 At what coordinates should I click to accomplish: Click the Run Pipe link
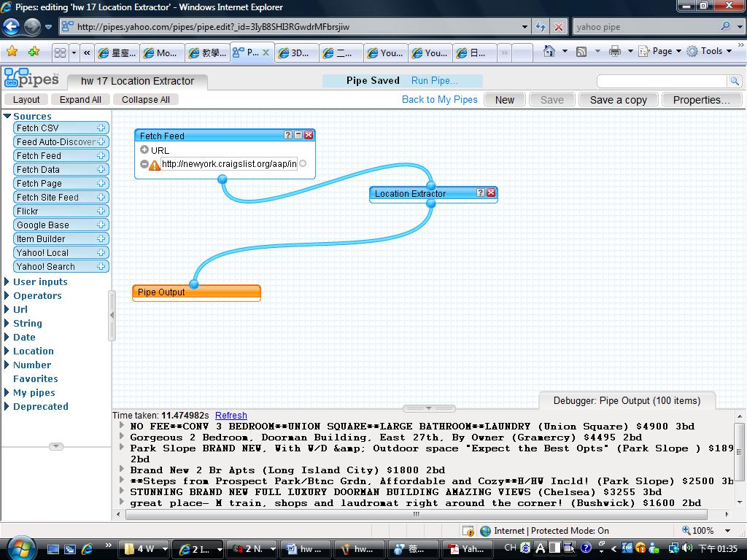[x=435, y=80]
